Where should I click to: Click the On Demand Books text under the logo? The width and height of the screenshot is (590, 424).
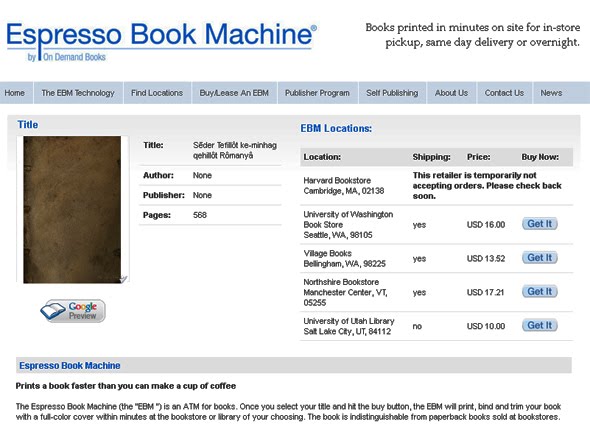pyautogui.click(x=74, y=57)
